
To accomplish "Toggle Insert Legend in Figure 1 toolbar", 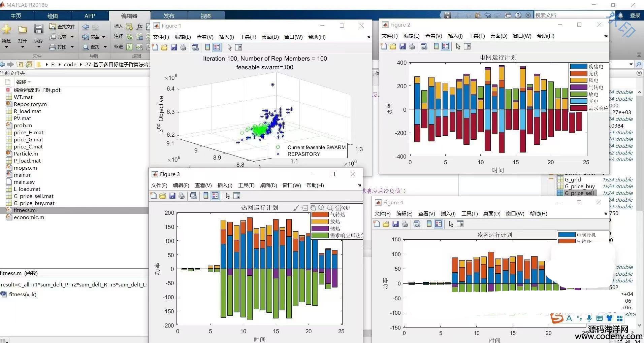I will (217, 47).
